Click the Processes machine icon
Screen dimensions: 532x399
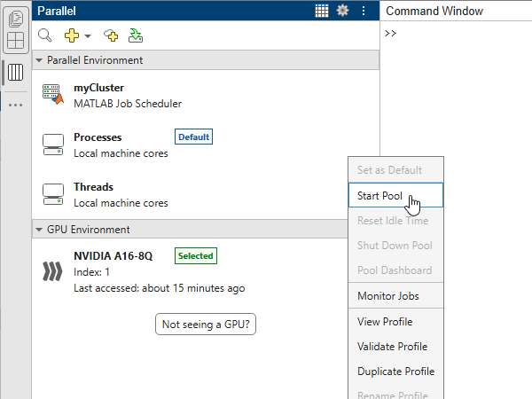tap(53, 145)
